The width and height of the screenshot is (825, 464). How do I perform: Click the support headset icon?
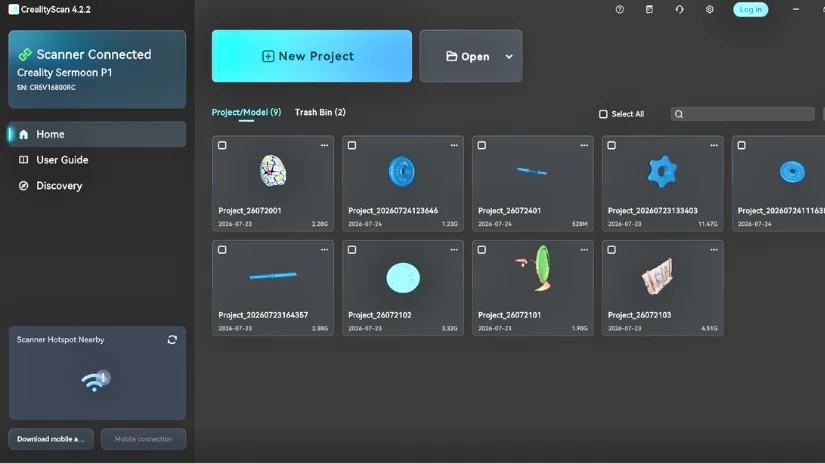point(679,9)
